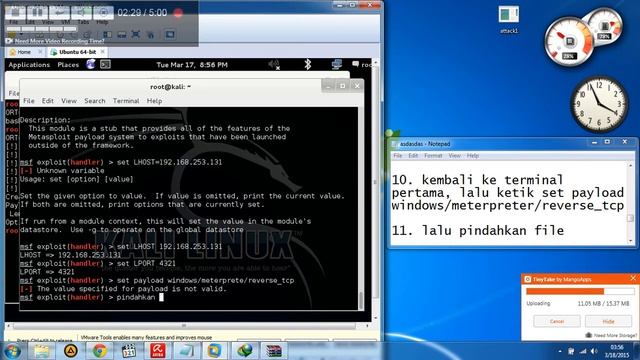Click the VMware unity mode toolbar icon
The width and height of the screenshot is (640, 360).
click(151, 35)
